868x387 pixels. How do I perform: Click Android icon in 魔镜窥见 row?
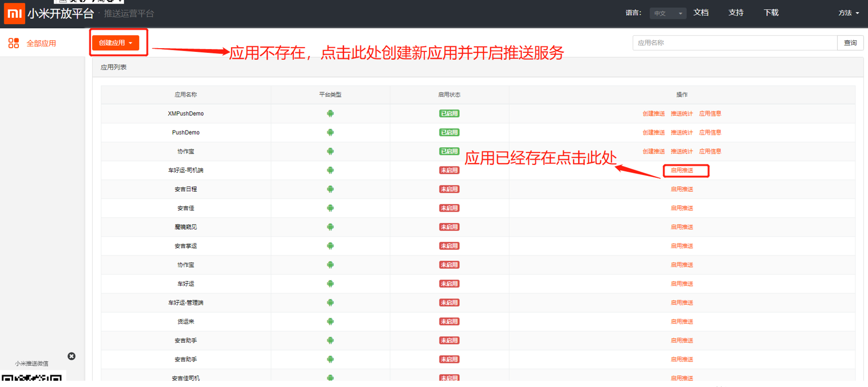330,227
